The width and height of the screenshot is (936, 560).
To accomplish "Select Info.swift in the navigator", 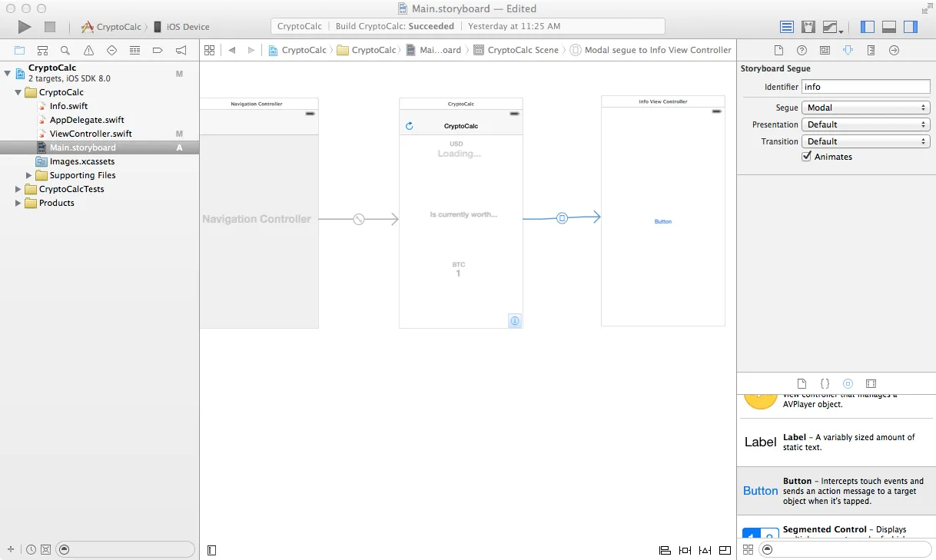I will (x=68, y=106).
